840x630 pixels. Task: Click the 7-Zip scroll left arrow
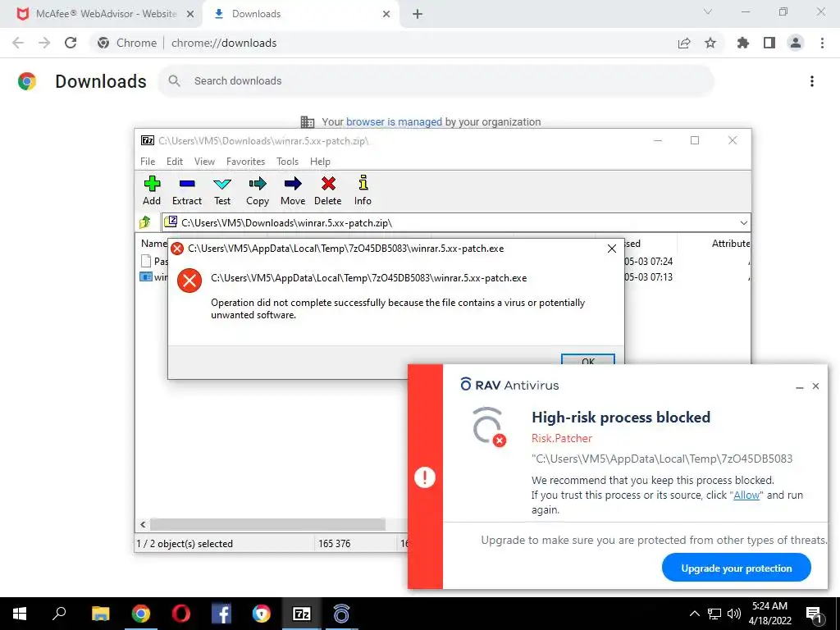point(143,524)
